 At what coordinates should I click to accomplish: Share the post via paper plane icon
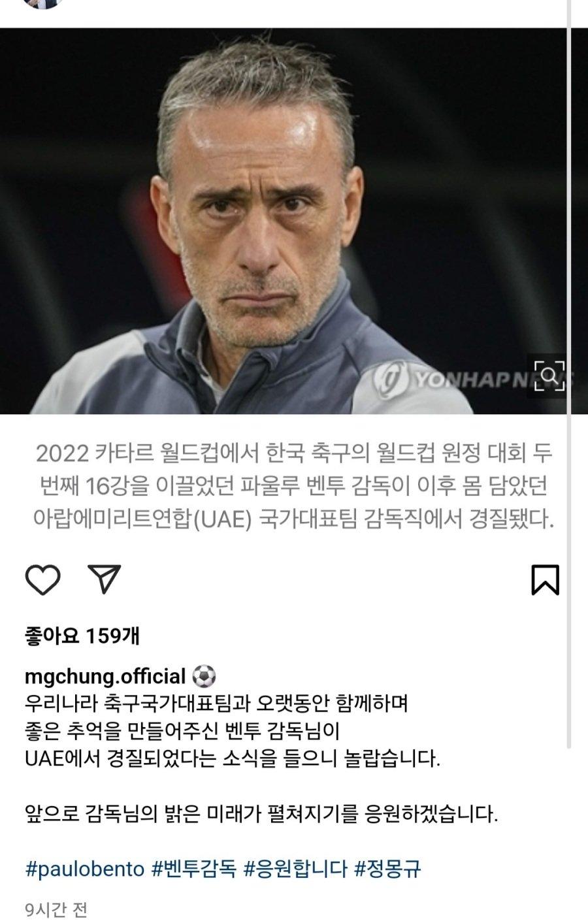coord(105,578)
